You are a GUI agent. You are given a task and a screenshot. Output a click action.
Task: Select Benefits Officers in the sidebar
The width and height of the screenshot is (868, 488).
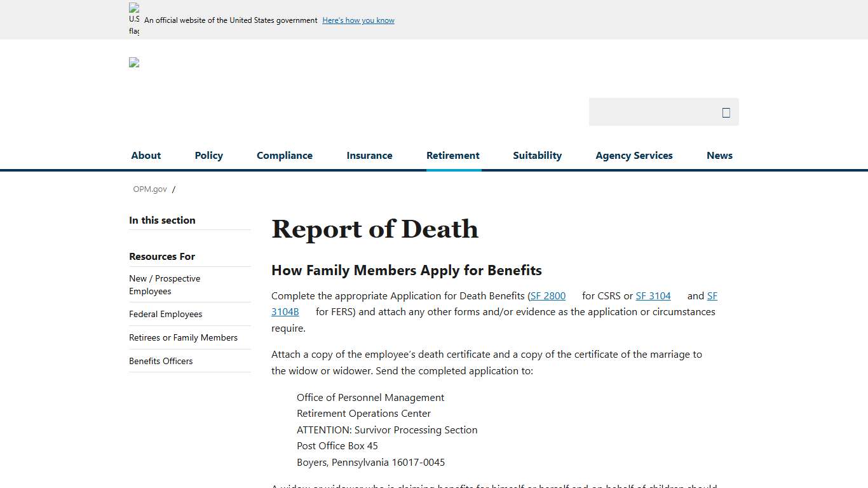[x=161, y=361]
